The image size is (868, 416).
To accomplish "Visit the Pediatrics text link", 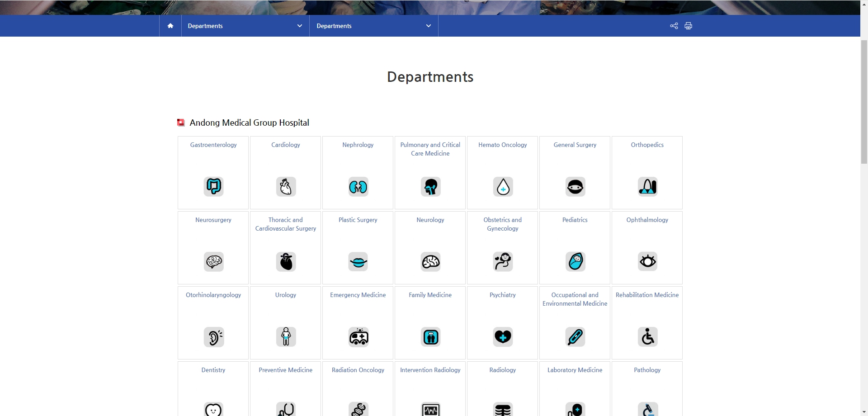I will pyautogui.click(x=575, y=220).
